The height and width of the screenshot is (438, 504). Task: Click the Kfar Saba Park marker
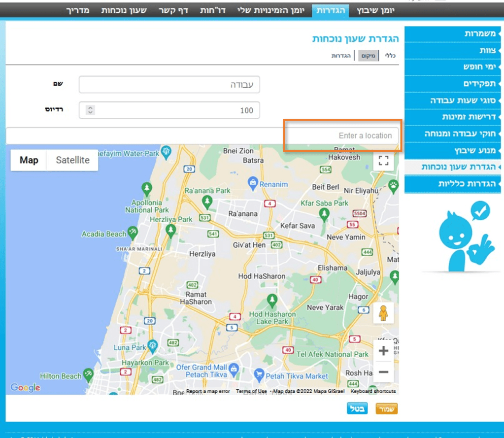point(324,213)
